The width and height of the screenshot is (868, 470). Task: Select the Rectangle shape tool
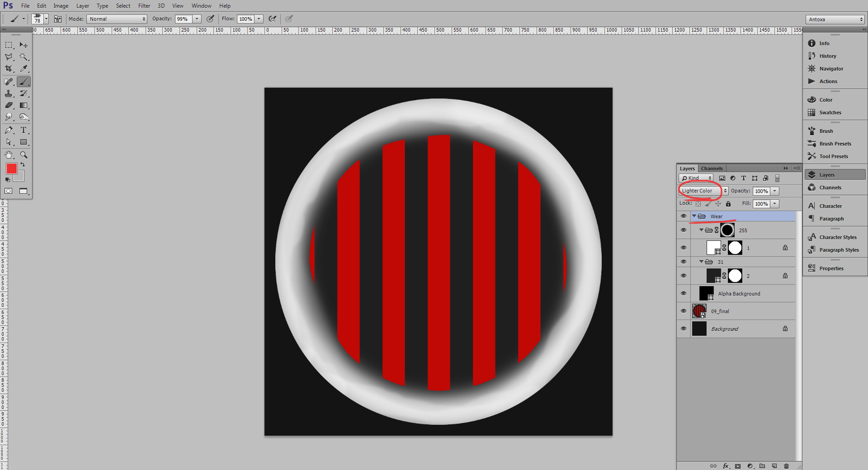pyautogui.click(x=24, y=142)
